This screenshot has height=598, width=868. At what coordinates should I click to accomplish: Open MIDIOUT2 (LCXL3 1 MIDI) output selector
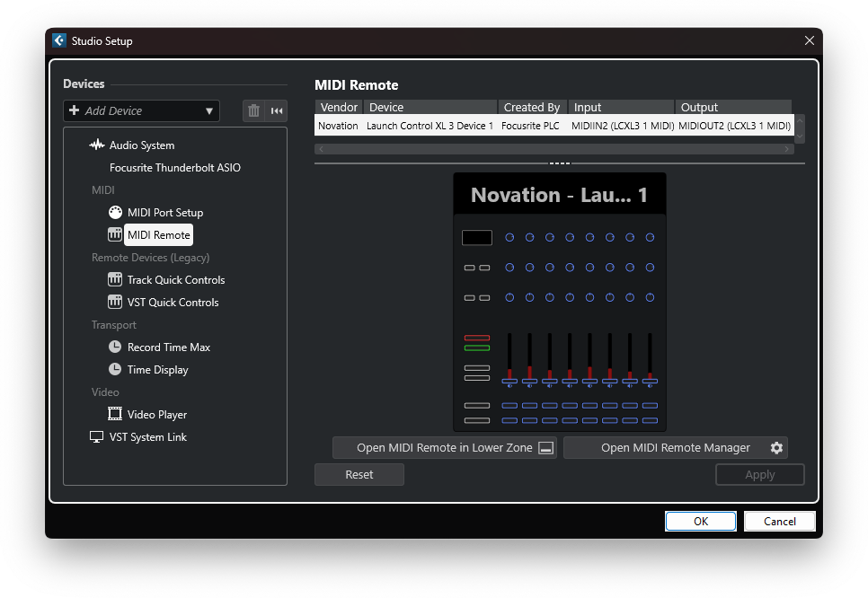(x=735, y=126)
